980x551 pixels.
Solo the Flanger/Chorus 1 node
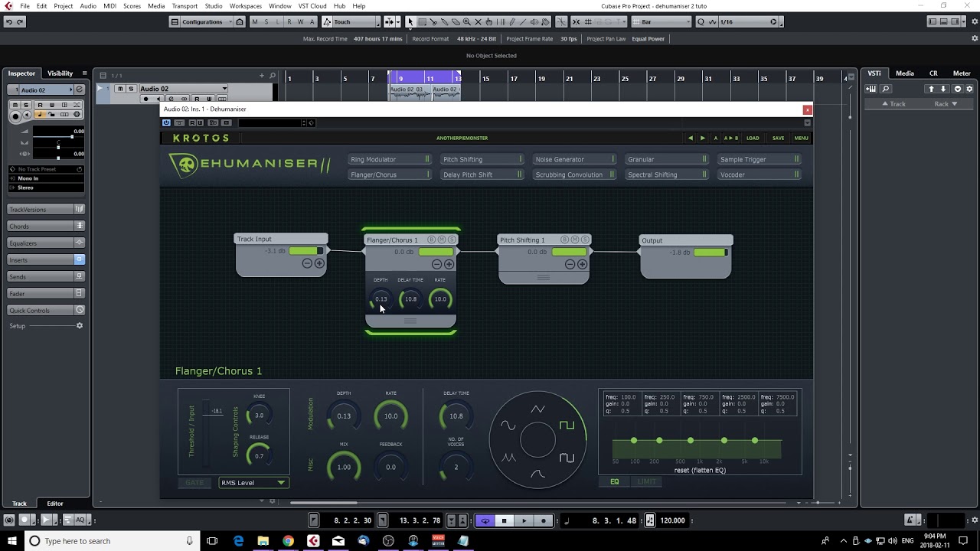pyautogui.click(x=452, y=240)
